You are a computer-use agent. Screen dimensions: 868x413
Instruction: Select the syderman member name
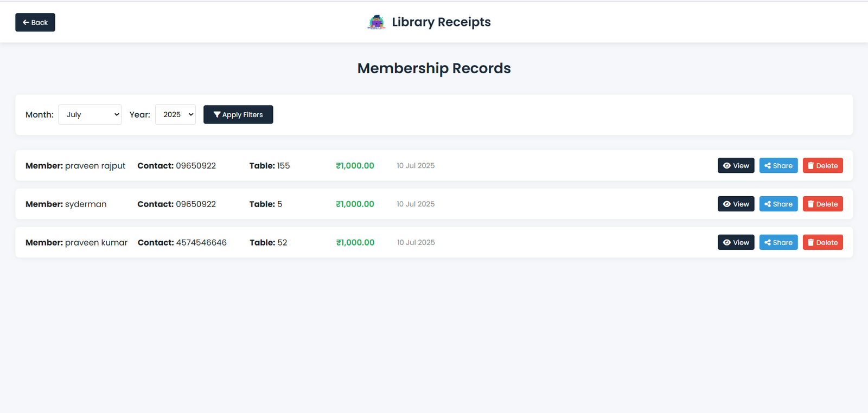86,204
